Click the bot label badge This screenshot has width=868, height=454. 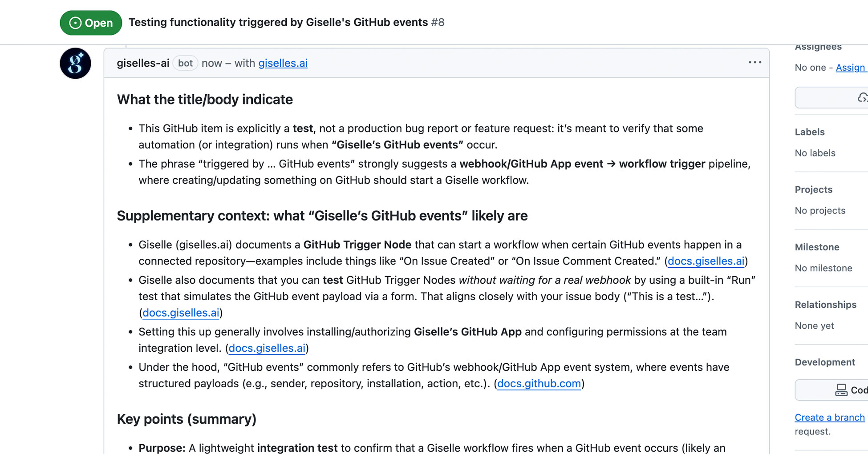pyautogui.click(x=185, y=63)
